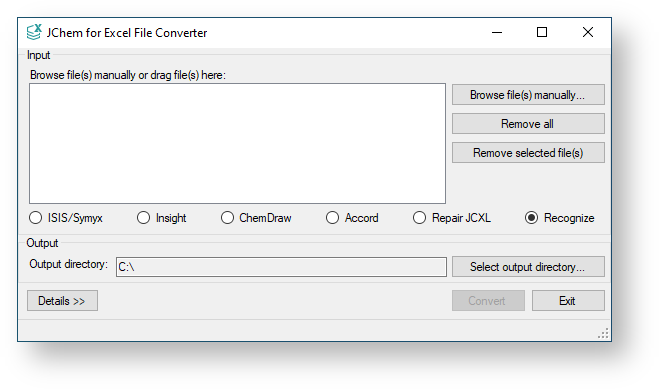The width and height of the screenshot is (660, 390).
Task: Open the Select output directory dialog
Action: (528, 267)
